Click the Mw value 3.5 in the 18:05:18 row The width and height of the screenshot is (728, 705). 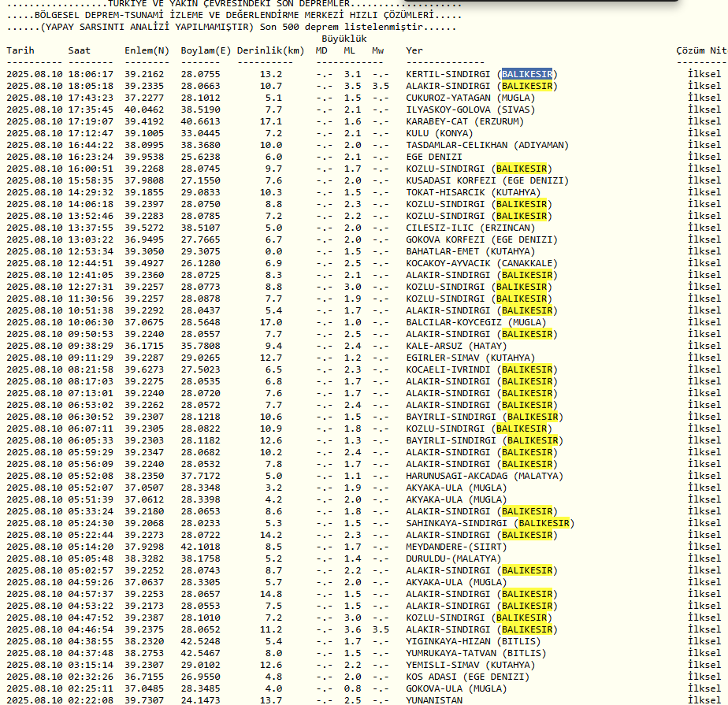381,86
